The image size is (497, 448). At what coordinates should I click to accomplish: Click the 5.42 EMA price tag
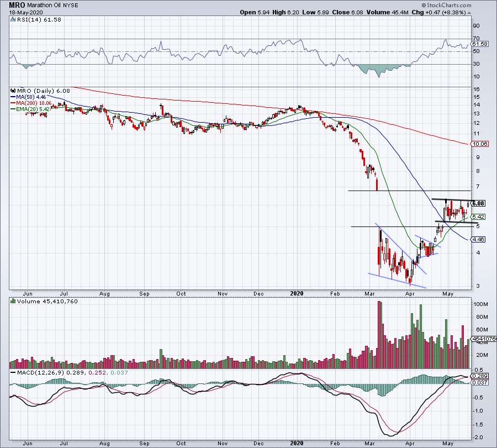click(478, 217)
